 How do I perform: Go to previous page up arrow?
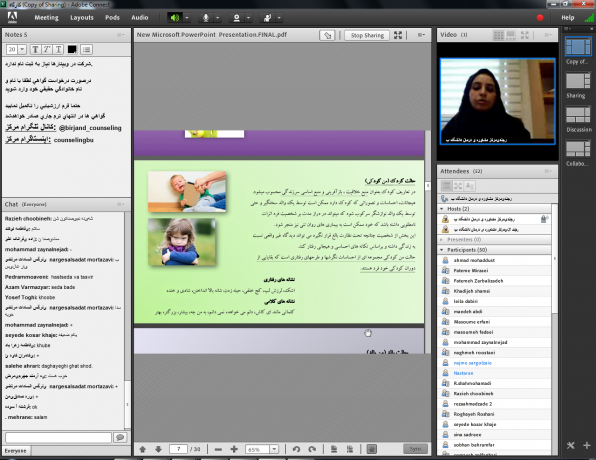(143, 449)
